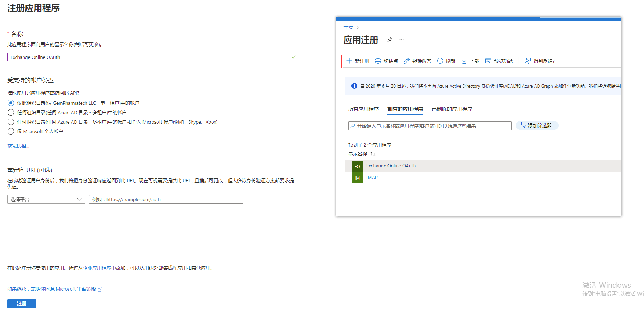The image size is (644, 311).
Task: Open Exchange Online OAuth app entry
Action: click(x=391, y=166)
